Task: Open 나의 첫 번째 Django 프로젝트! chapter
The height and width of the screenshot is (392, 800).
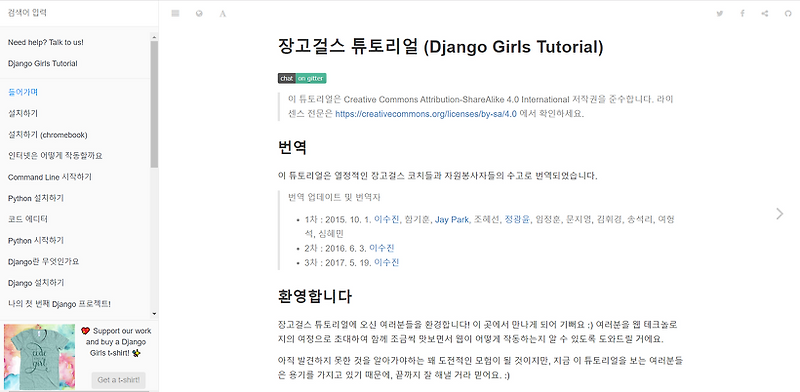Action: pos(59,304)
